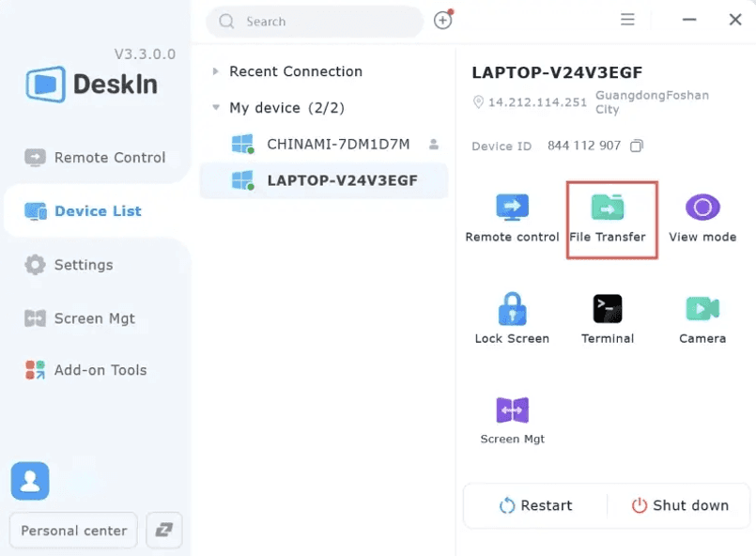Click the location pin icon by IP address

click(x=478, y=101)
